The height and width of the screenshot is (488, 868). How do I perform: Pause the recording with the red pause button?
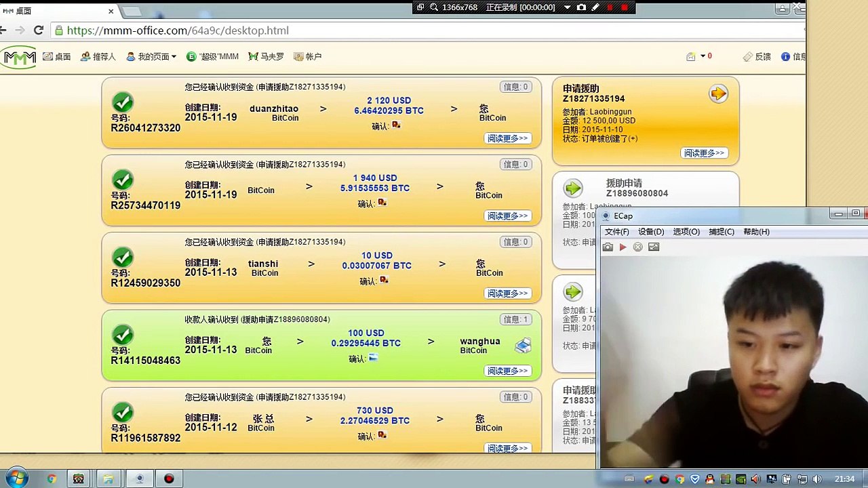(610, 7)
